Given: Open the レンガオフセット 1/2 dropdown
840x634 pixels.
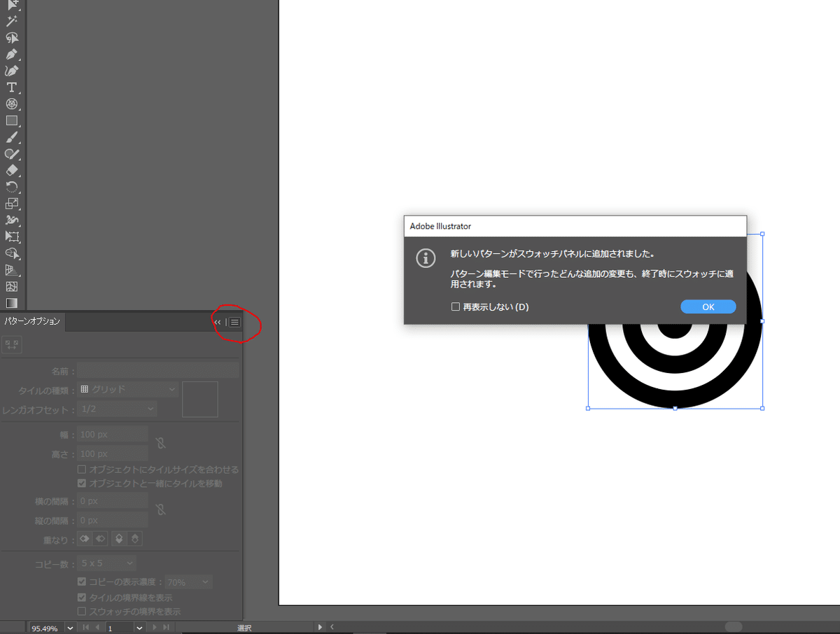Looking at the screenshot, I should (117, 408).
